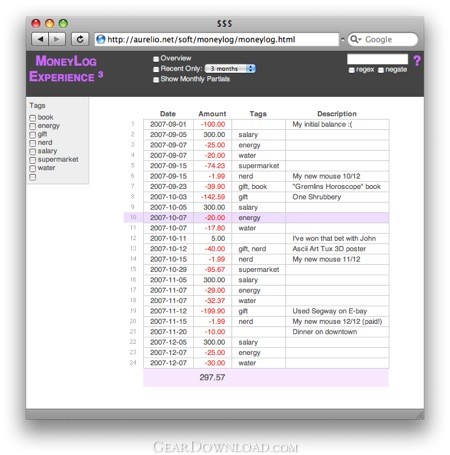The image size is (450, 455).
Task: Enable the Overview checkbox
Action: (156, 59)
